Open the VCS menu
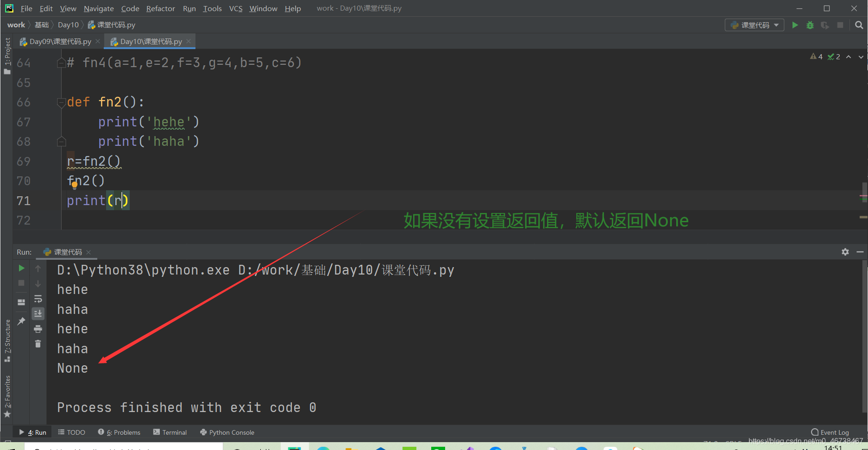 pos(236,8)
